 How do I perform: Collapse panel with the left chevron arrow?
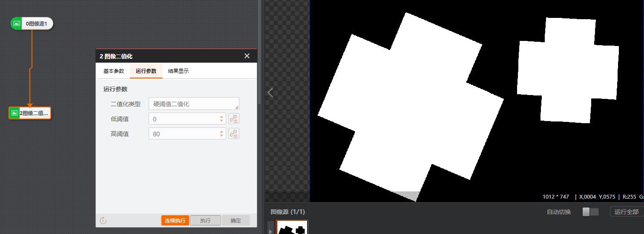tap(270, 92)
